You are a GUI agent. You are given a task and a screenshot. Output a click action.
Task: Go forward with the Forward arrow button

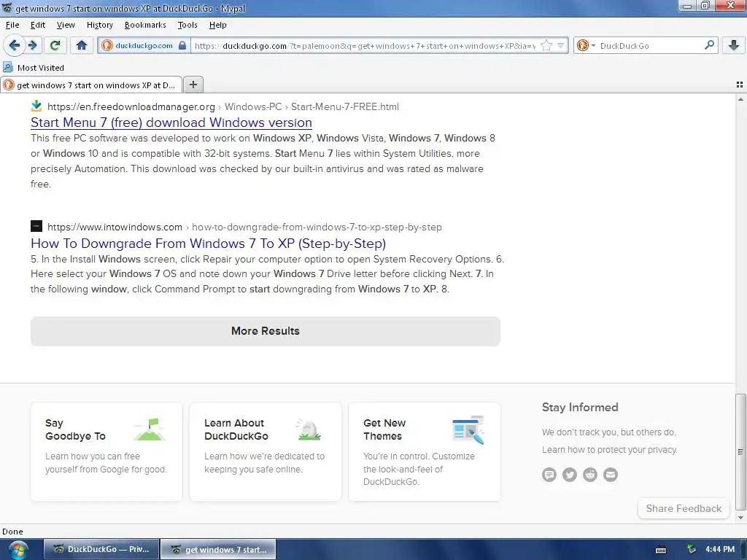pyautogui.click(x=32, y=45)
